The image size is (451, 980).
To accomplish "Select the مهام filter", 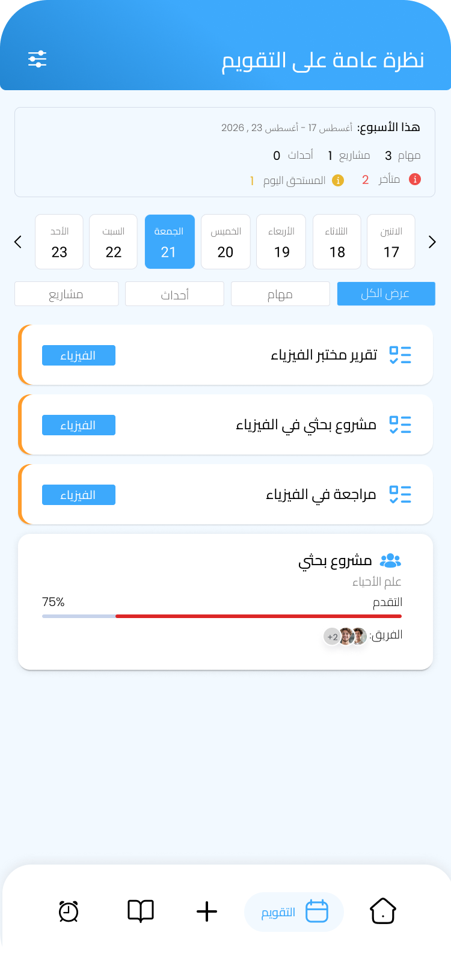I will tap(280, 293).
